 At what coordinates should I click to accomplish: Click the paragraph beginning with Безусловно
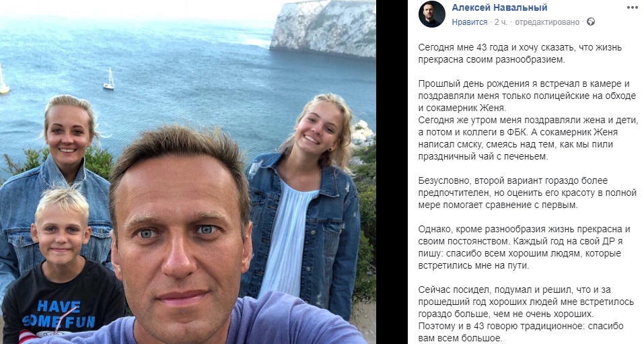pyautogui.click(x=528, y=193)
